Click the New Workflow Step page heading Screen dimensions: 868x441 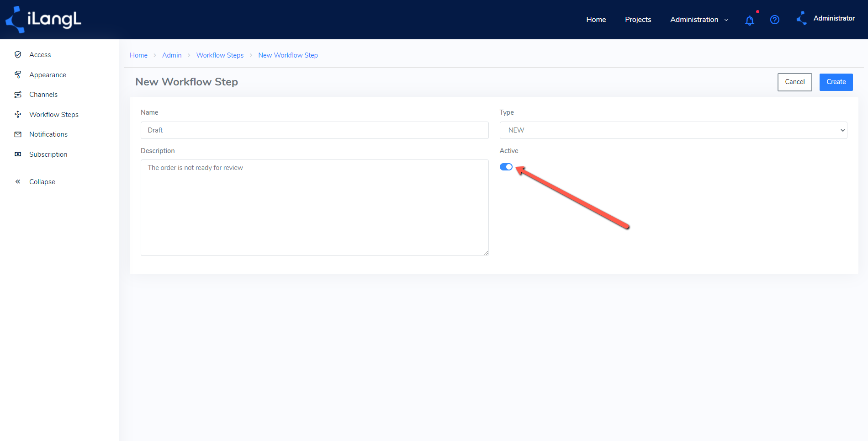tap(186, 82)
